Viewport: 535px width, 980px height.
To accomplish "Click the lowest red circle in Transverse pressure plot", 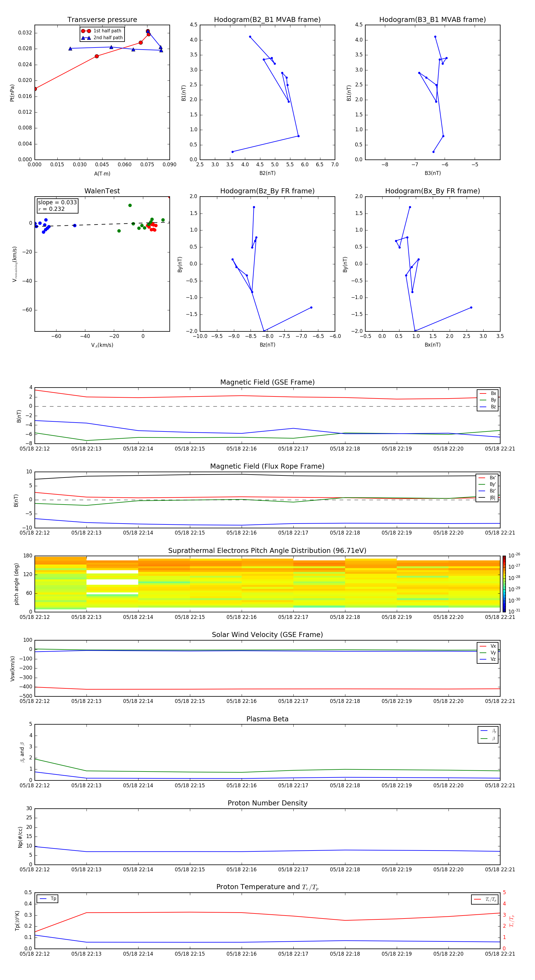I will (35, 89).
